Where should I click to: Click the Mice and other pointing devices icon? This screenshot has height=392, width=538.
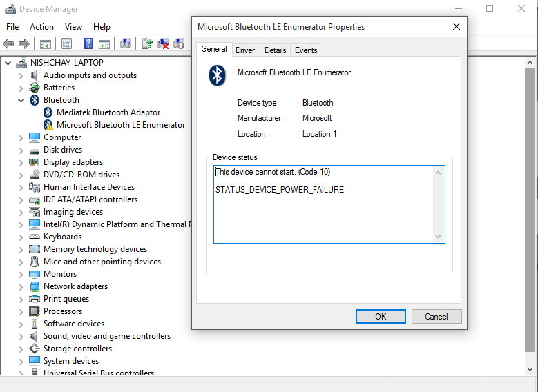(35, 262)
